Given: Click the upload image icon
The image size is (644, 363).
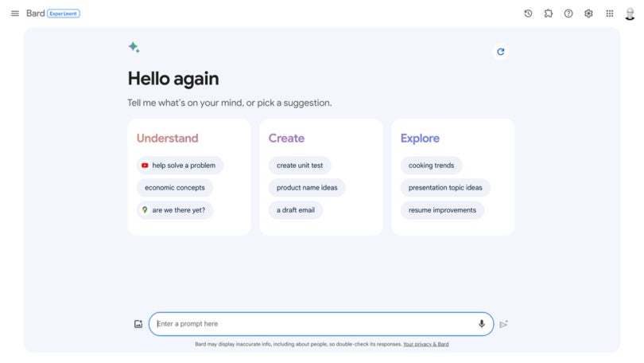Looking at the screenshot, I should coord(138,324).
